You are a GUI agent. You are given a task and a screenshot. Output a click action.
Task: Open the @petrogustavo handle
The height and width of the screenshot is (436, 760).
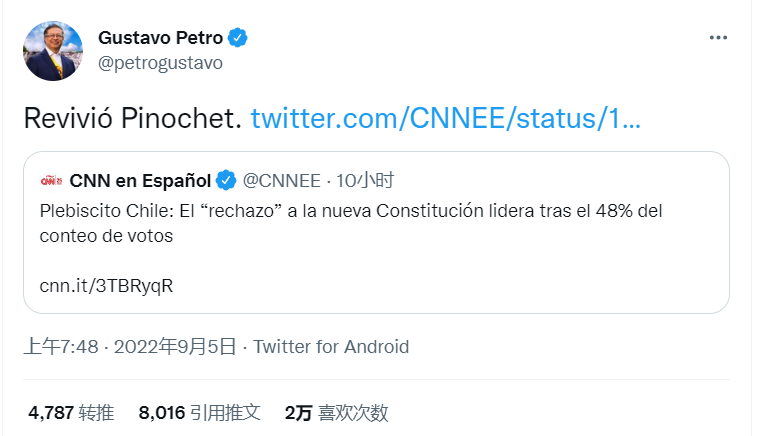pos(160,62)
